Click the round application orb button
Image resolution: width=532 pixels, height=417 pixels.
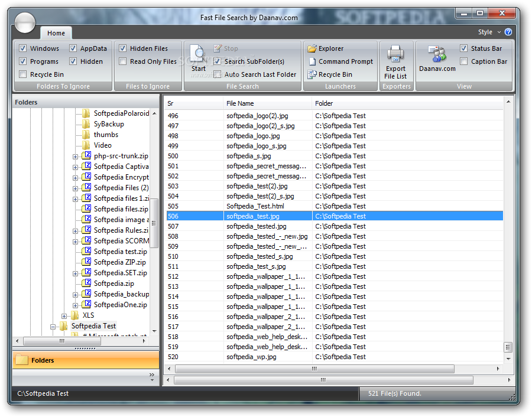(25, 22)
